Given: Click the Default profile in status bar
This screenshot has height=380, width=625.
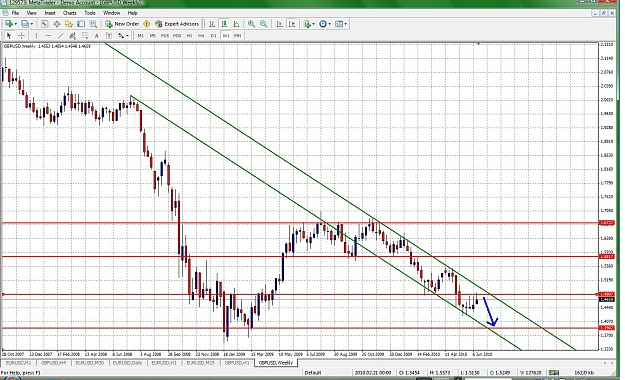Looking at the screenshot, I should click(x=313, y=373).
